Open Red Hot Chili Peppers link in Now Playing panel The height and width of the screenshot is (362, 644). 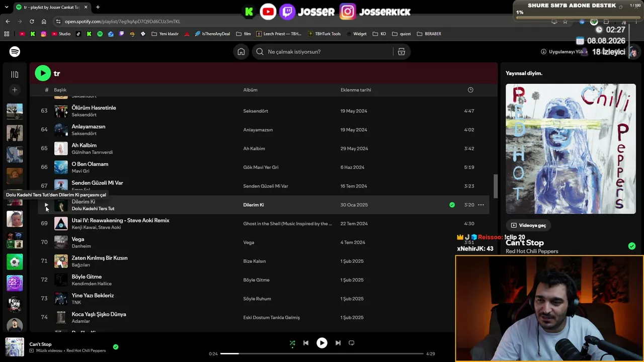(x=532, y=251)
